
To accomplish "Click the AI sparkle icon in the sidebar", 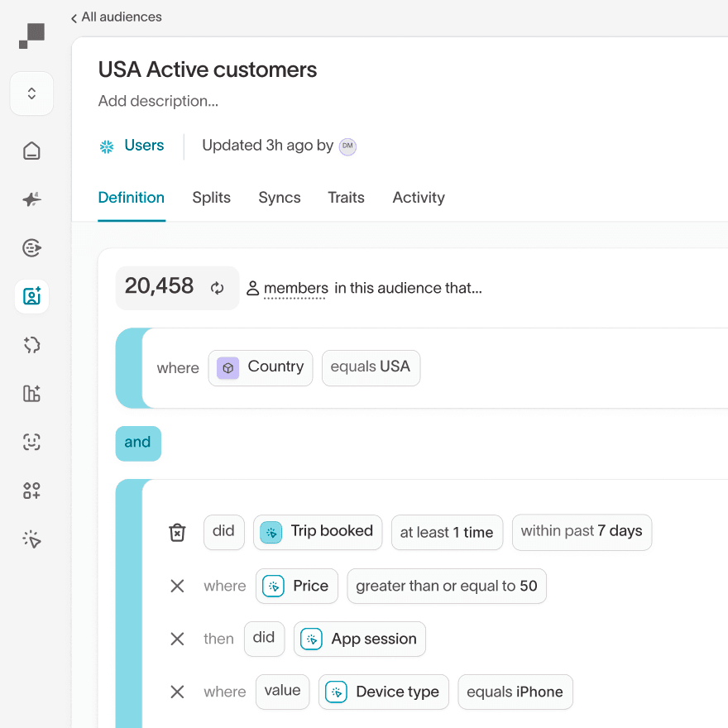I will pos(31,199).
